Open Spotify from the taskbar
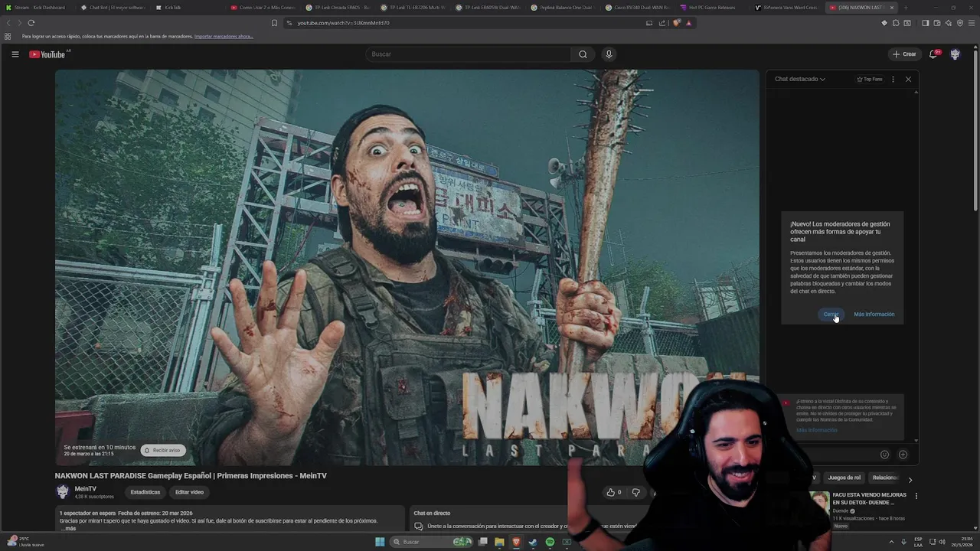980x551 pixels. (550, 542)
